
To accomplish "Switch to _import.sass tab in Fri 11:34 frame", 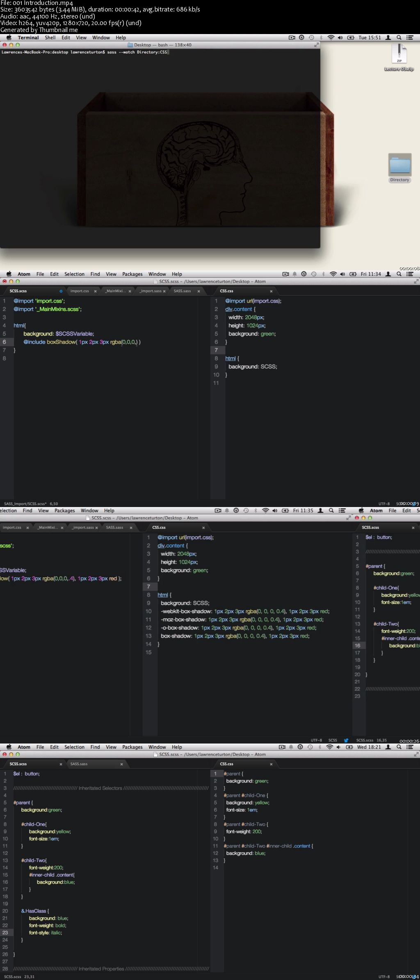I will tap(151, 291).
